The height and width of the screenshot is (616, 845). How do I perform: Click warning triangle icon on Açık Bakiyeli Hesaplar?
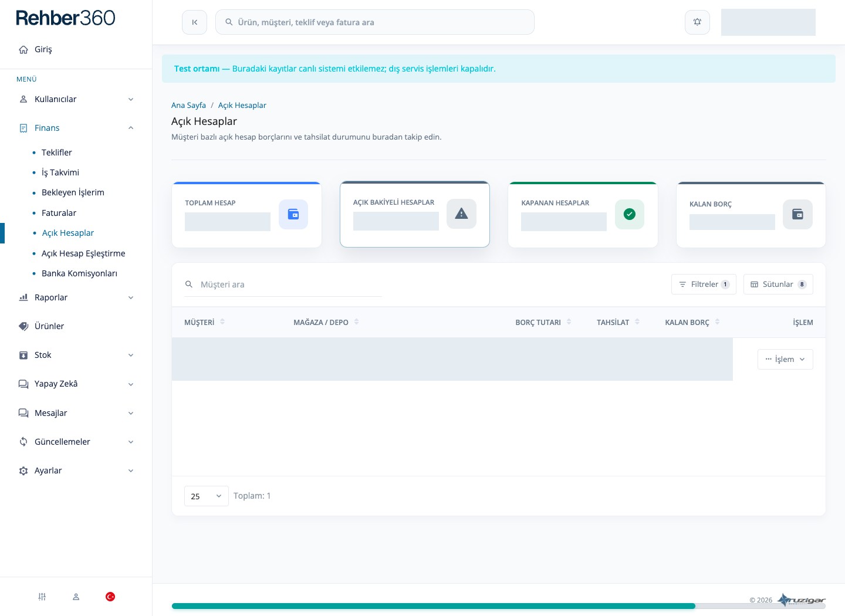[461, 214]
